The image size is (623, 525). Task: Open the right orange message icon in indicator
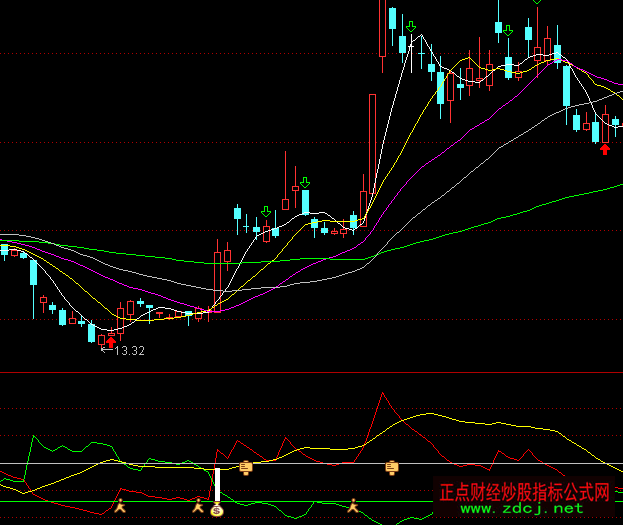(x=392, y=467)
